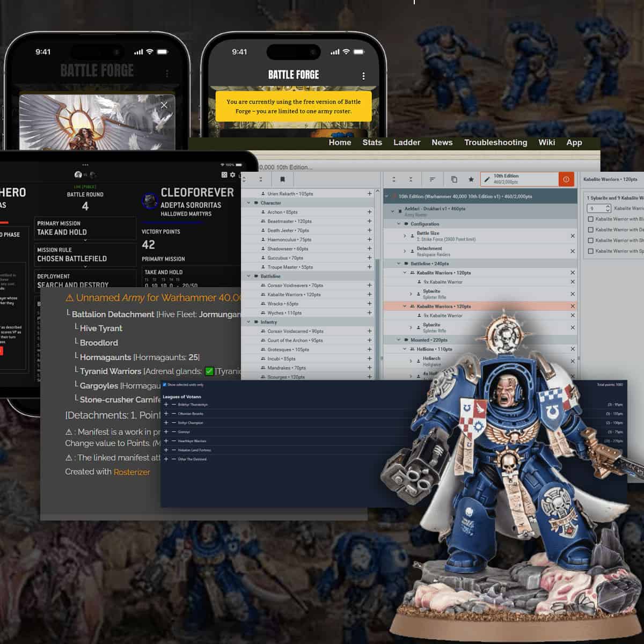The height and width of the screenshot is (644, 644).
Task: Collapse the Character category in unit list
Action: point(248,203)
